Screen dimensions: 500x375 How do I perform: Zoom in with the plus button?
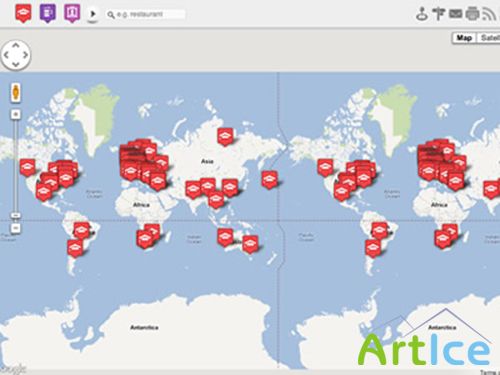(15, 114)
